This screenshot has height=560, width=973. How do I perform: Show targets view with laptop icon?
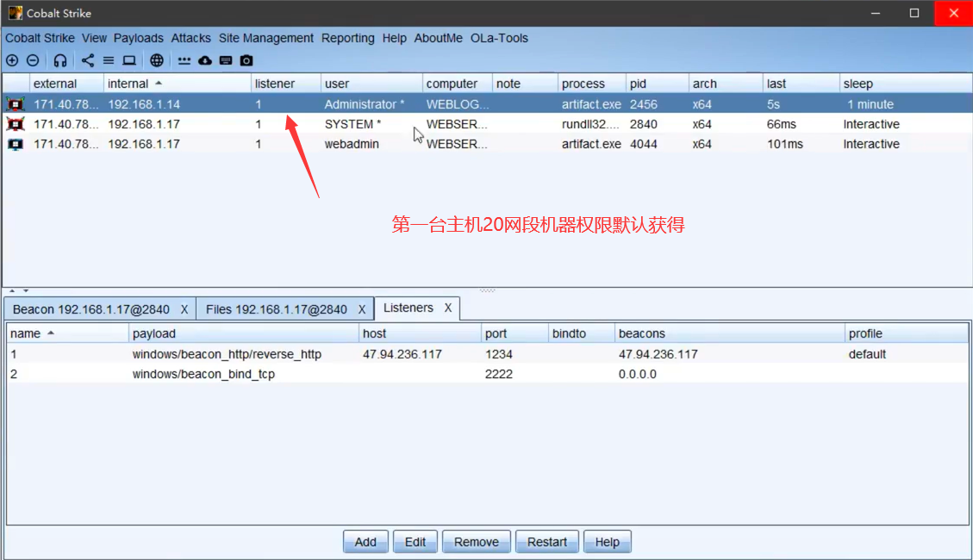[x=129, y=60]
